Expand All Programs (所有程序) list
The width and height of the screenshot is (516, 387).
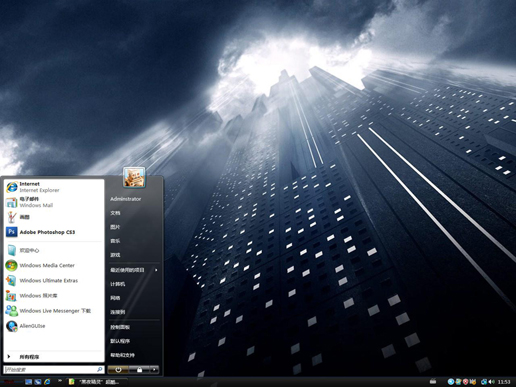coord(54,357)
